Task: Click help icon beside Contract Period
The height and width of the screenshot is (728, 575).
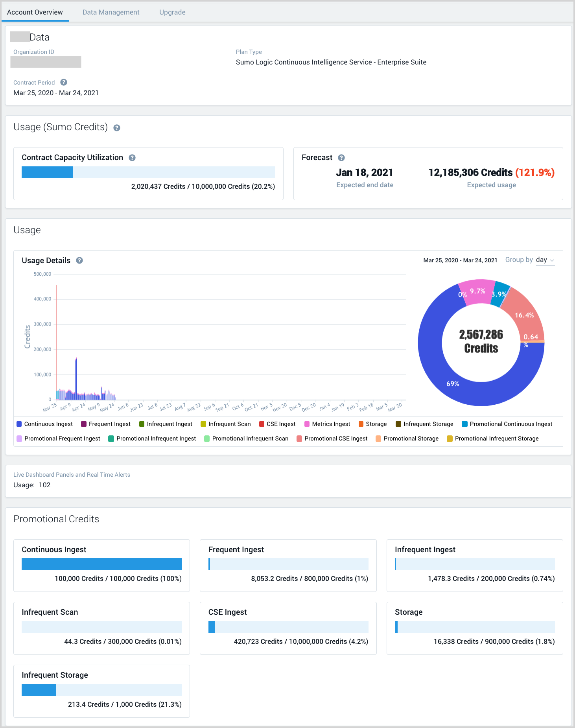Action: click(64, 82)
